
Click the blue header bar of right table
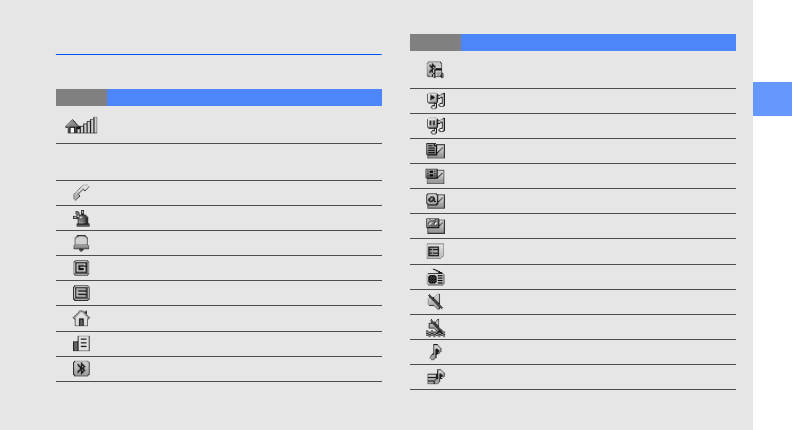(x=598, y=42)
